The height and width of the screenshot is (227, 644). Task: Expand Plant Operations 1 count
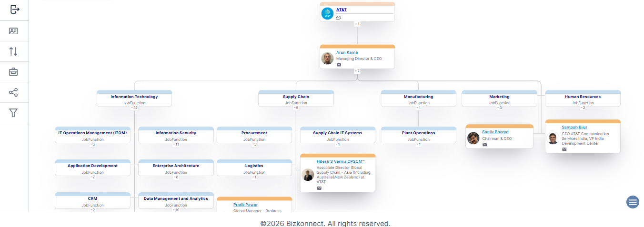418,144
